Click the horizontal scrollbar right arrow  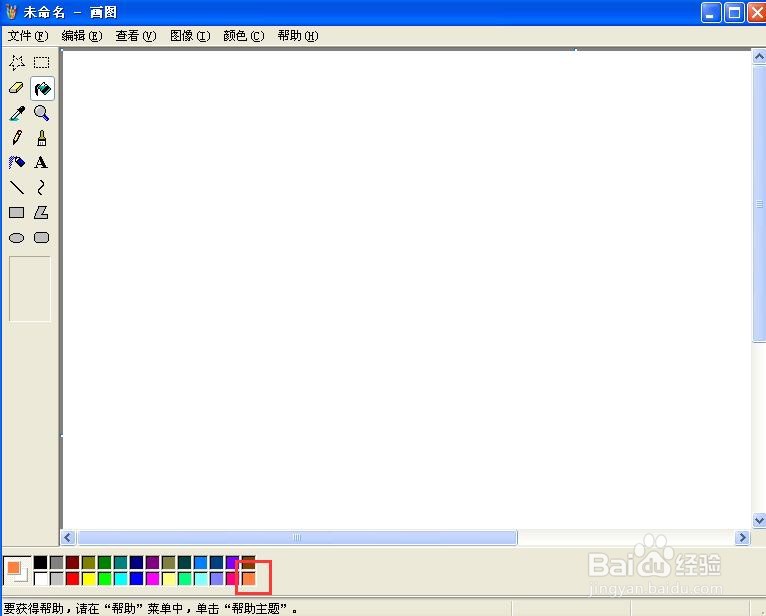pos(743,538)
